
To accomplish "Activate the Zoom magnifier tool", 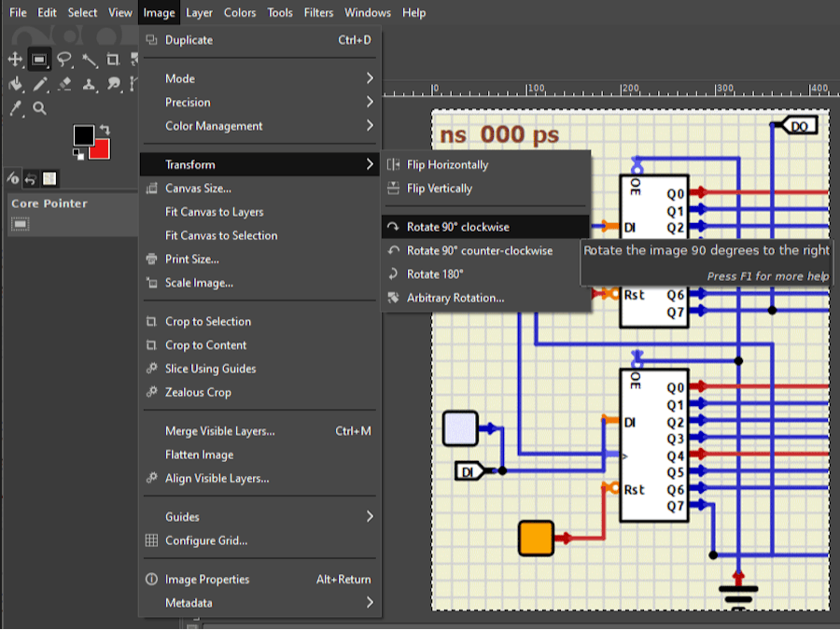I will click(x=39, y=108).
